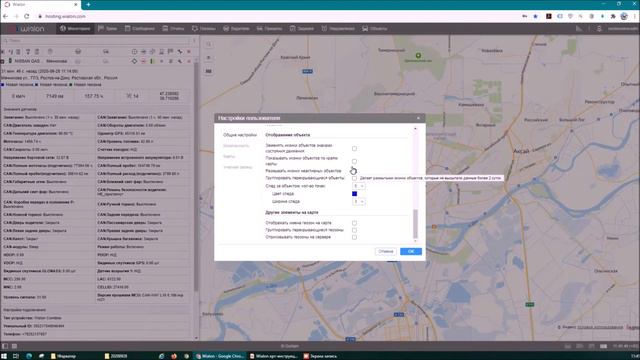This screenshot has width=640, height=360.
Task: Close the user settings dialog
Action: pos(418,118)
